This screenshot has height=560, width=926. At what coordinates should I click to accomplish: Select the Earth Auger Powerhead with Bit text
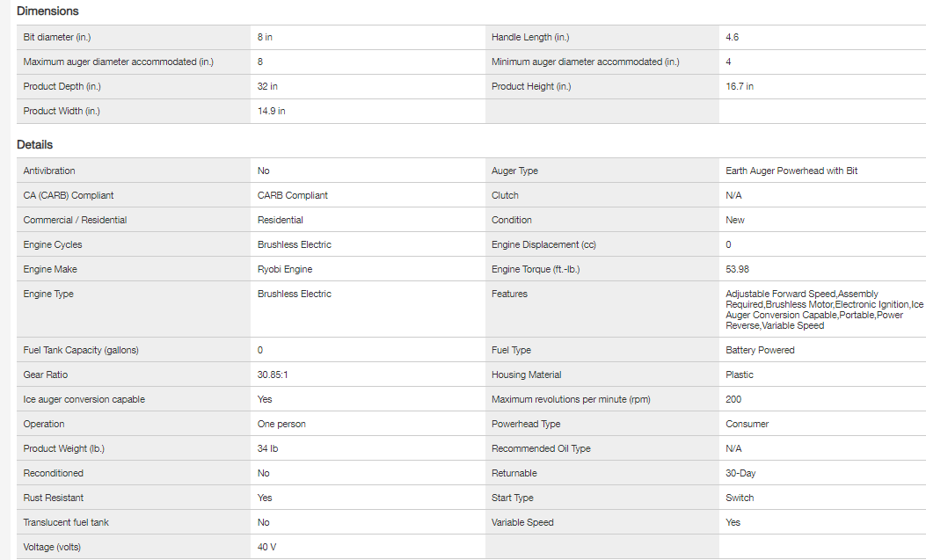coord(791,171)
